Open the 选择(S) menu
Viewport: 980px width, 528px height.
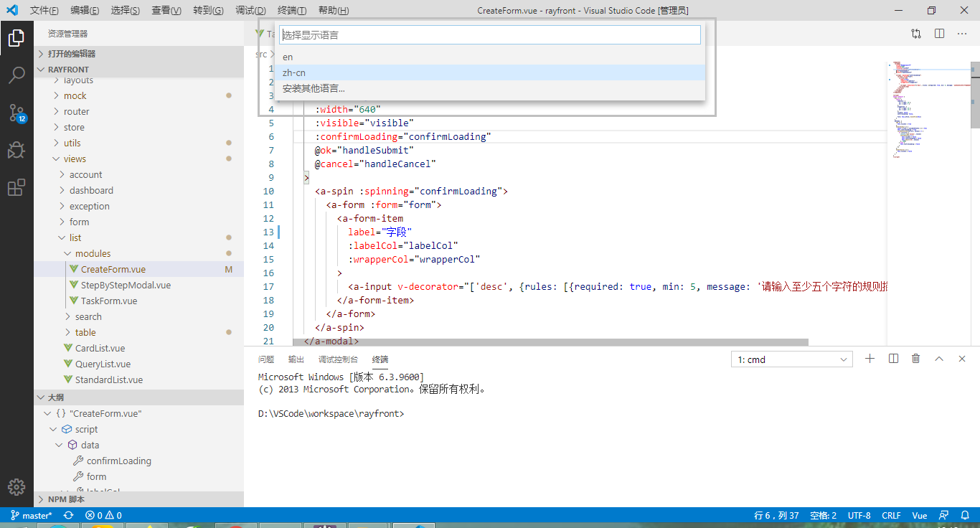126,10
